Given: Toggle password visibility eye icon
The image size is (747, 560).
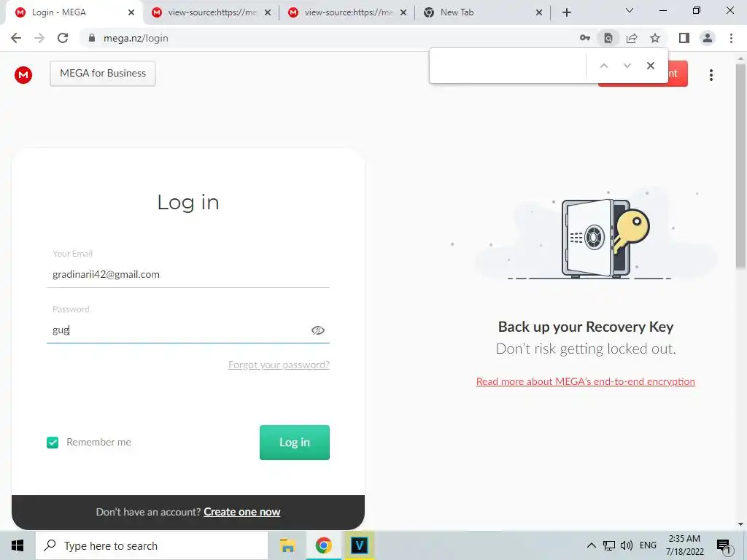Looking at the screenshot, I should (x=318, y=330).
